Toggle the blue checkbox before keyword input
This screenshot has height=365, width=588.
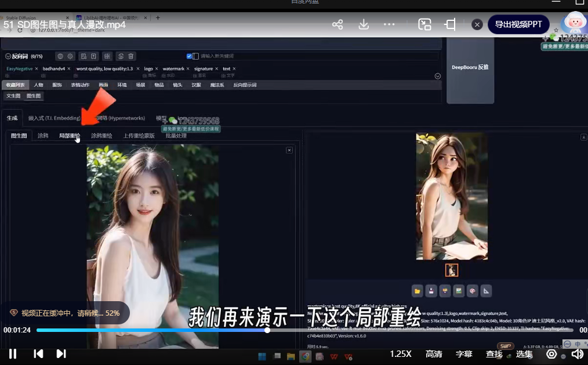(189, 56)
